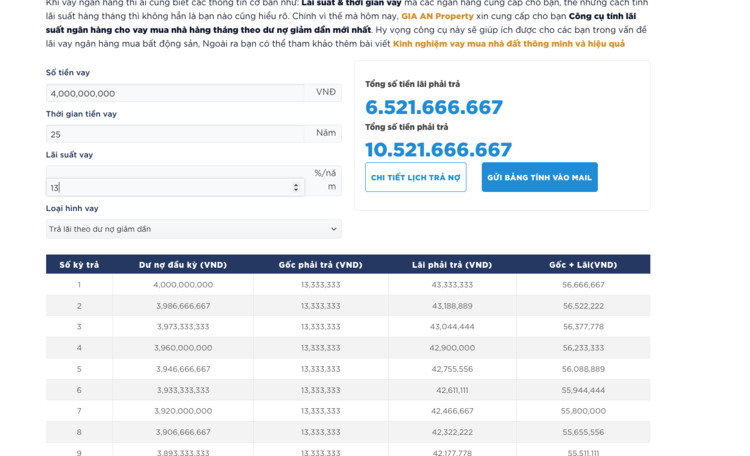The width and height of the screenshot is (750, 456).
Task: Open the Loại hình vay dropdown
Action: tap(194, 229)
